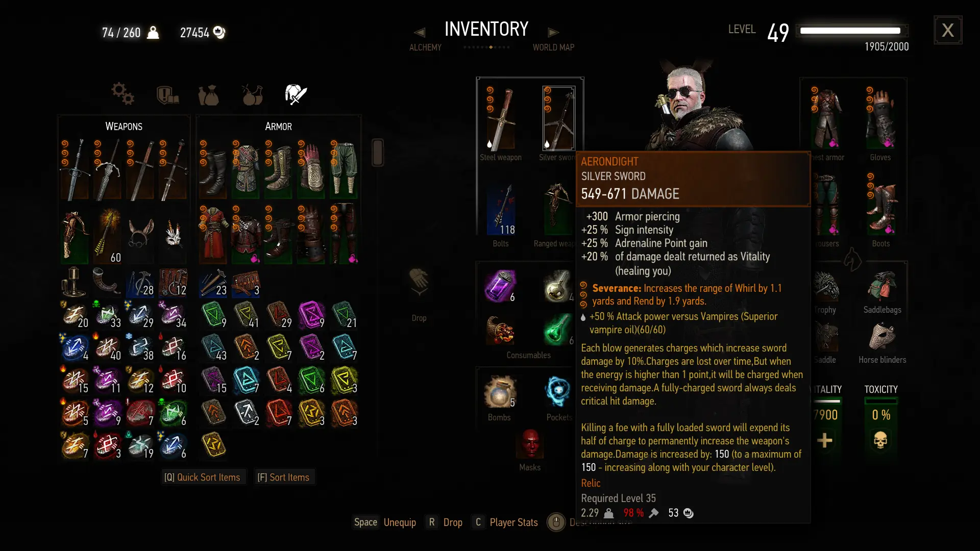The width and height of the screenshot is (980, 551).
Task: Click Sort Items button
Action: (x=284, y=477)
